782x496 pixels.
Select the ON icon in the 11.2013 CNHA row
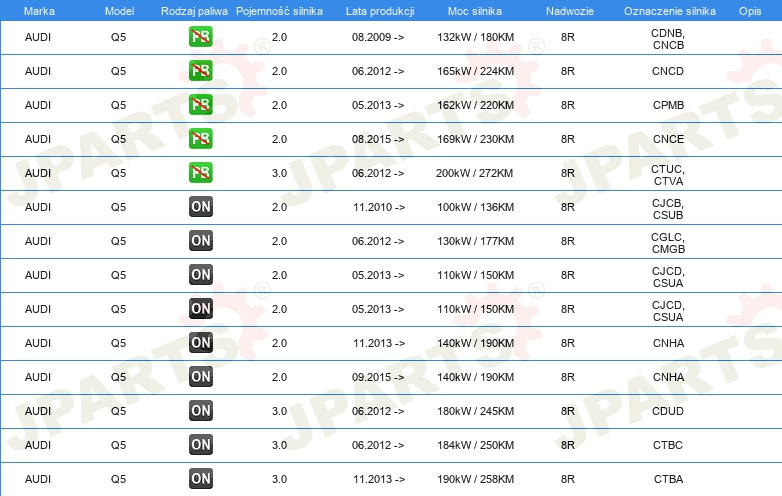click(200, 342)
